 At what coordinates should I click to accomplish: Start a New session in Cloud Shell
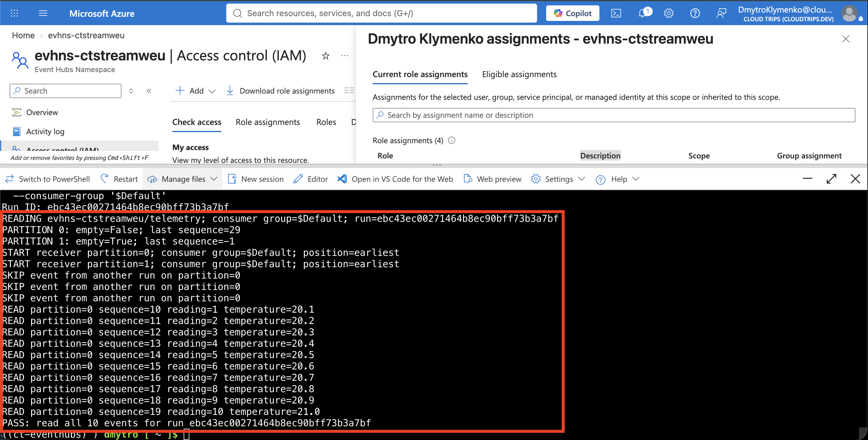(256, 179)
